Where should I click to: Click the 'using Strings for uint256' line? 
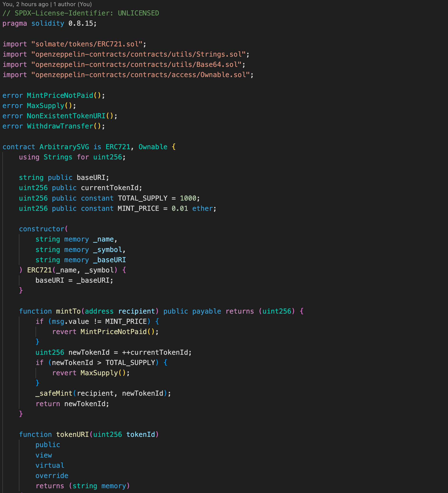72,157
